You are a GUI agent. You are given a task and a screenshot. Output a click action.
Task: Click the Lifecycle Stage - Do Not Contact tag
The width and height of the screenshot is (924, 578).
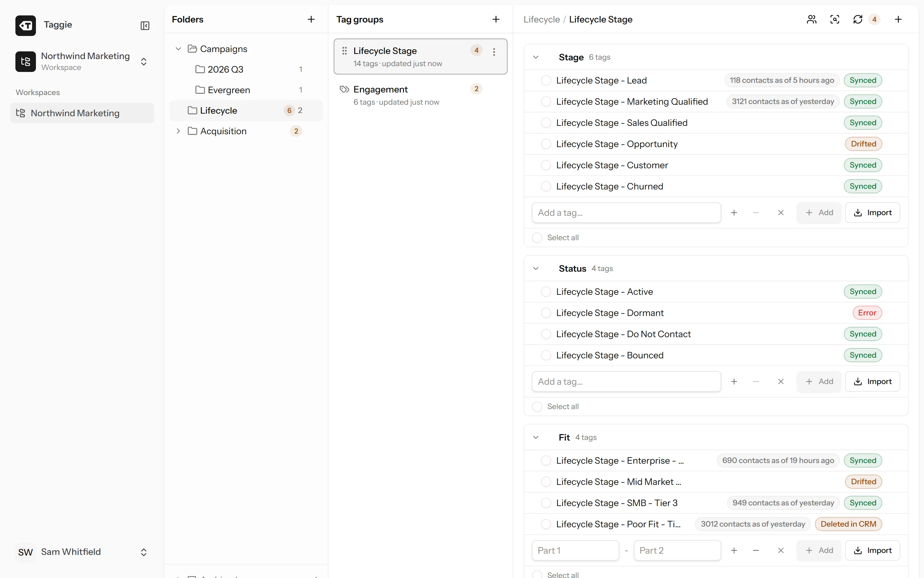[623, 334]
